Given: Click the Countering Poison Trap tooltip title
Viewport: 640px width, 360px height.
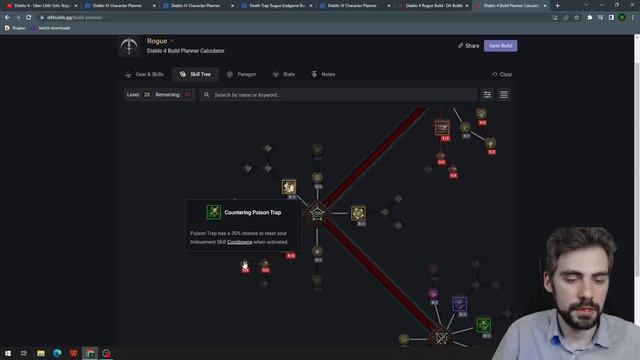Looking at the screenshot, I should (x=253, y=212).
